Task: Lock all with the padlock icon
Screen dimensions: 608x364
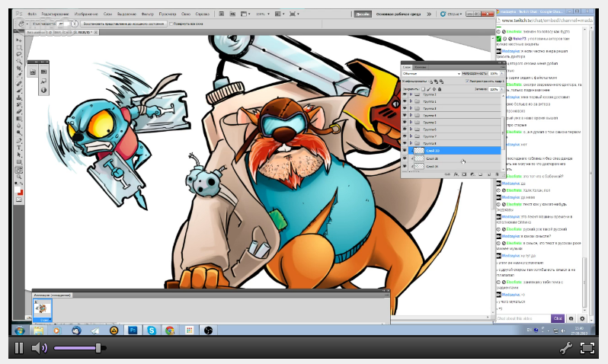Action: [x=440, y=89]
